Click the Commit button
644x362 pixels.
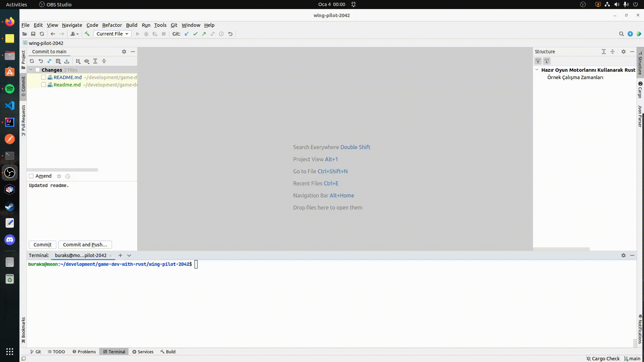coord(42,244)
